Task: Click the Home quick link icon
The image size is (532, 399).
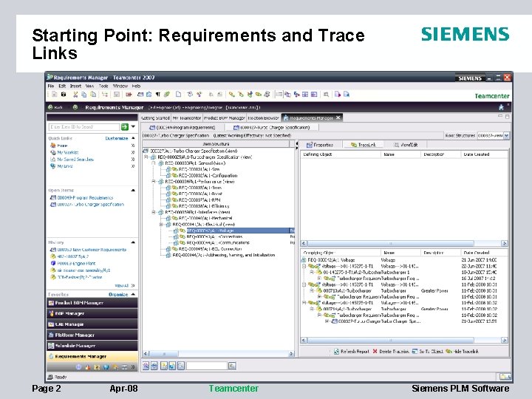Action: click(x=52, y=146)
